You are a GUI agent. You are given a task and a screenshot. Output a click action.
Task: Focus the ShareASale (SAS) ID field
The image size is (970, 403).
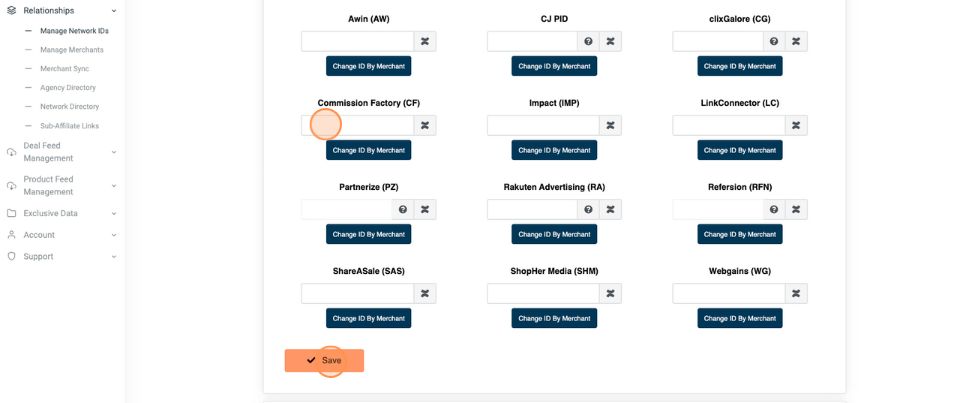click(358, 293)
